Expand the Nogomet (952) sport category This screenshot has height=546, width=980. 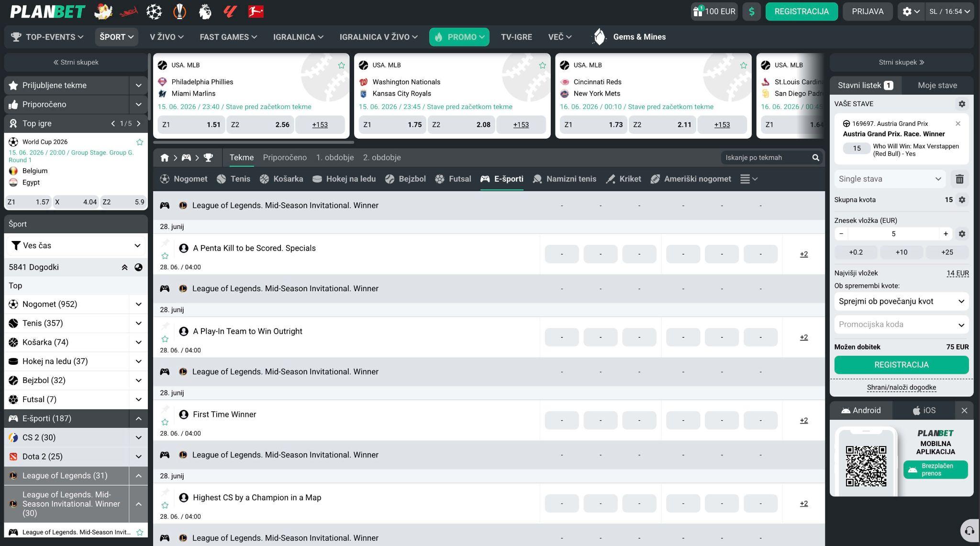click(x=138, y=304)
